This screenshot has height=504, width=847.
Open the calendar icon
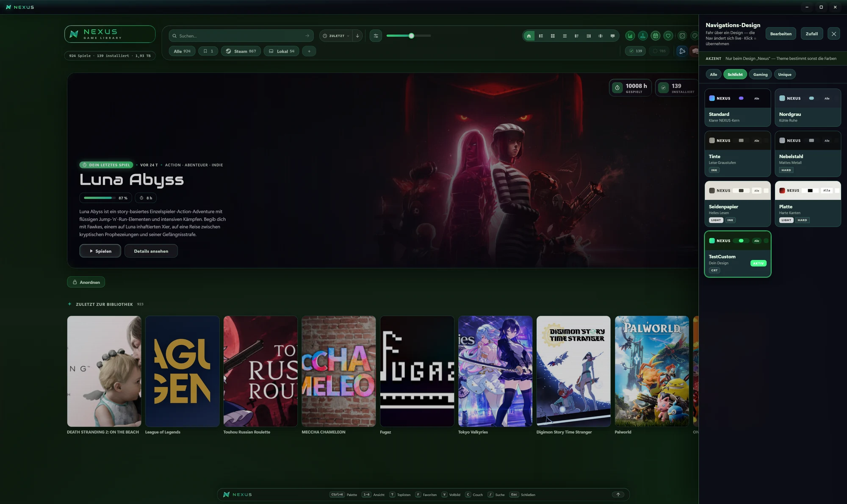click(x=656, y=36)
